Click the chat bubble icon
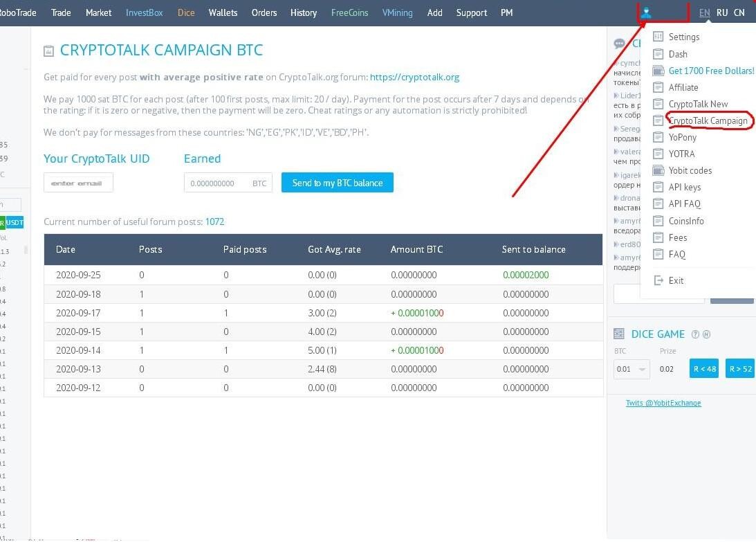The image size is (756, 542). (x=619, y=44)
